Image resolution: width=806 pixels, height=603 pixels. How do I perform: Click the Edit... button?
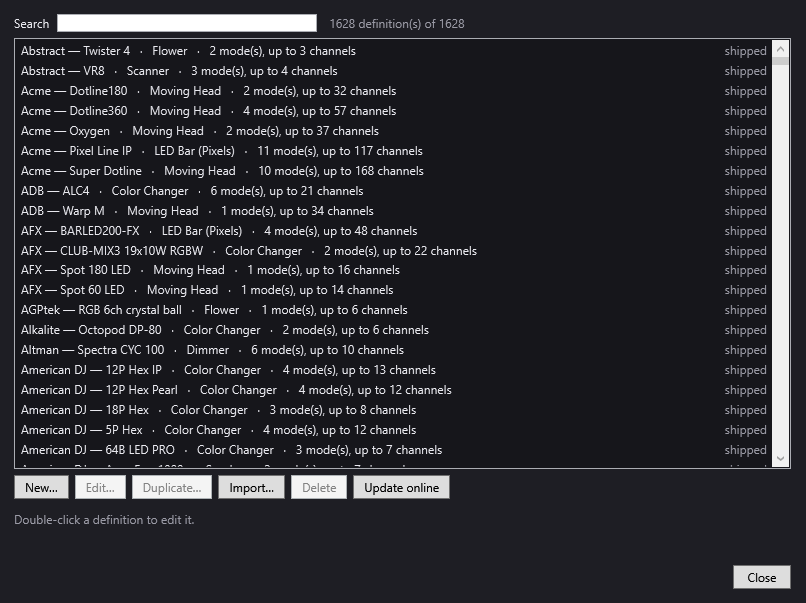click(100, 487)
